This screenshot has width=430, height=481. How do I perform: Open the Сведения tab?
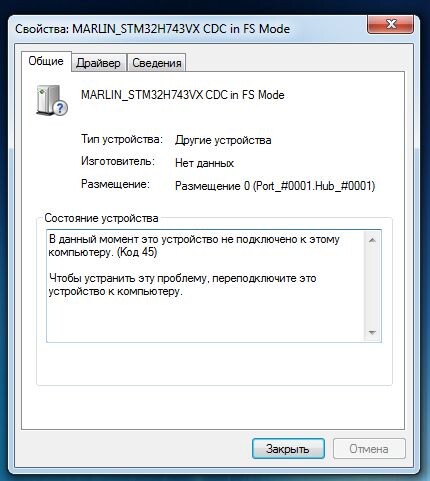[157, 63]
